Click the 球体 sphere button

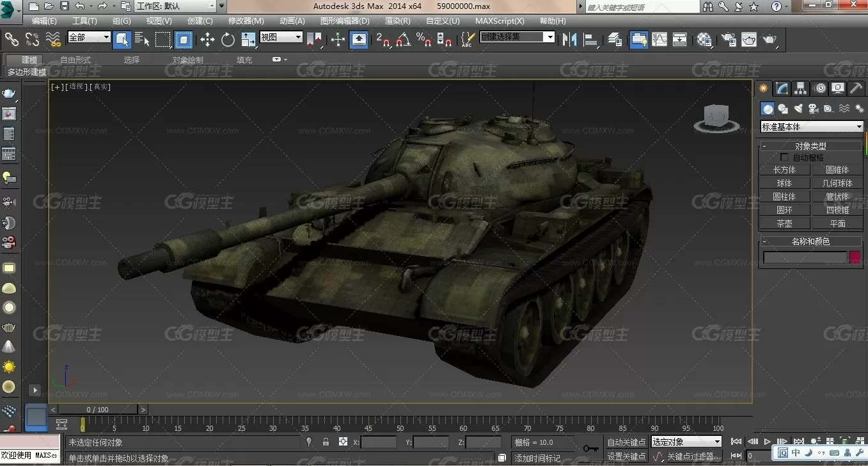click(x=784, y=183)
